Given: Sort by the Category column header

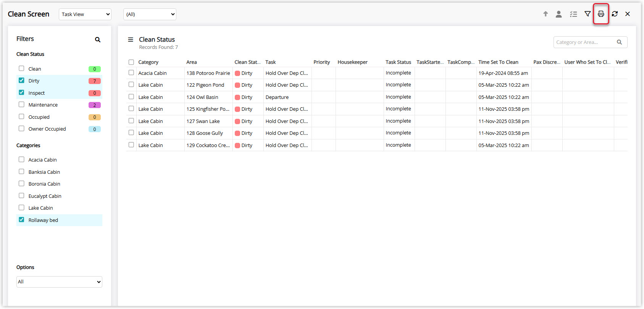Looking at the screenshot, I should pos(148,62).
